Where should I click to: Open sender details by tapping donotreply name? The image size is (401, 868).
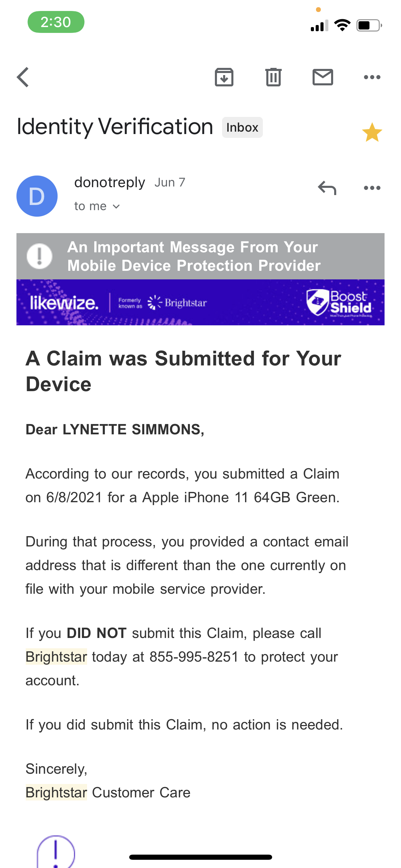click(110, 182)
